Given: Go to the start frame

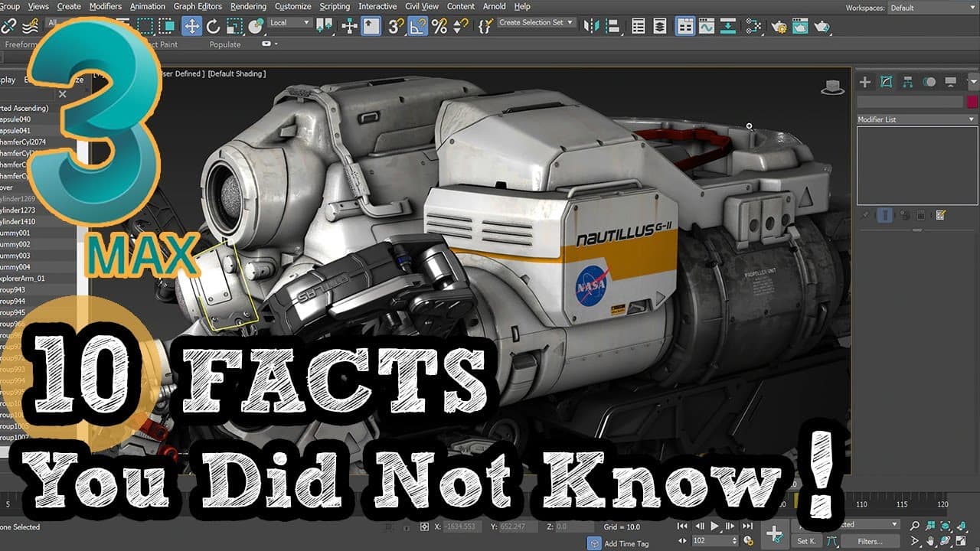Looking at the screenshot, I should point(683,527).
